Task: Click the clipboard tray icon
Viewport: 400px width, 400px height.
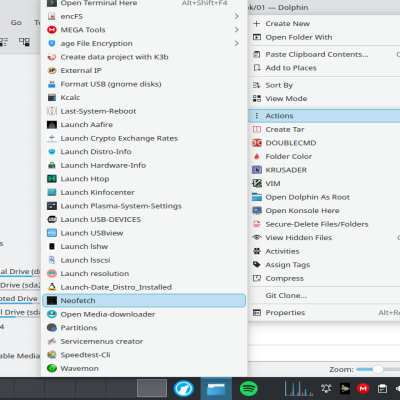Action: 382,389
